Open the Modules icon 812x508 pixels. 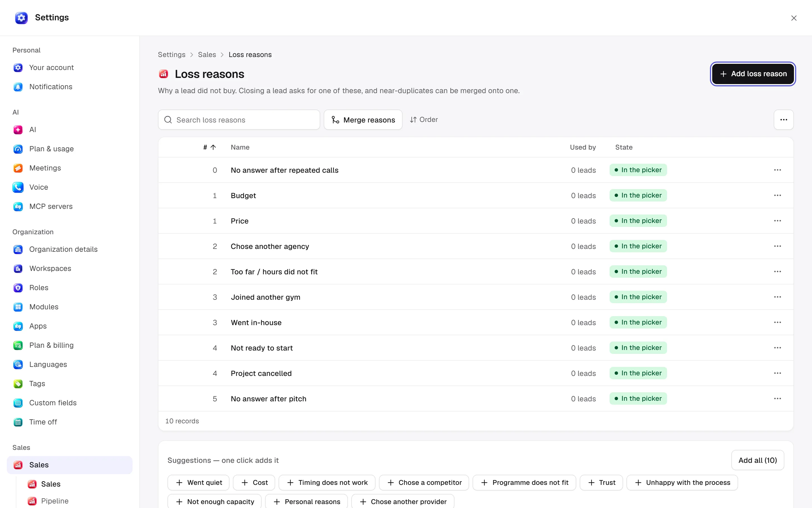pos(18,307)
